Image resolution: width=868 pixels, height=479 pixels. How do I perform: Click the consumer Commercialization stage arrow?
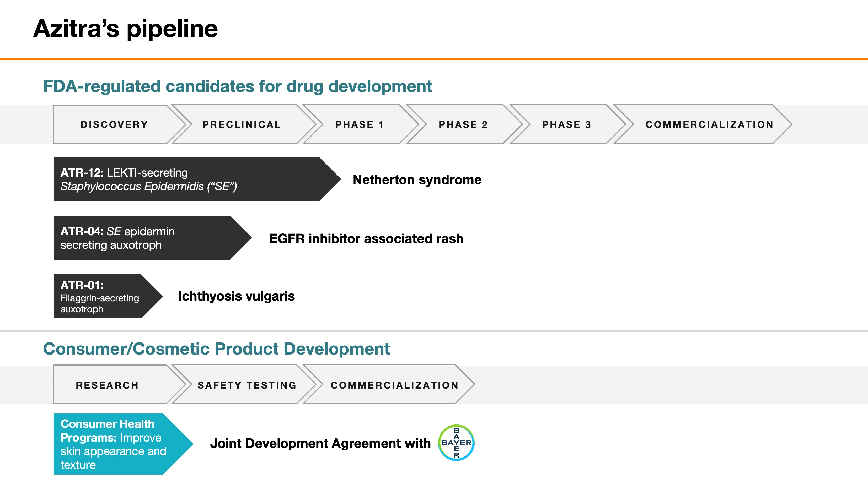coord(394,385)
